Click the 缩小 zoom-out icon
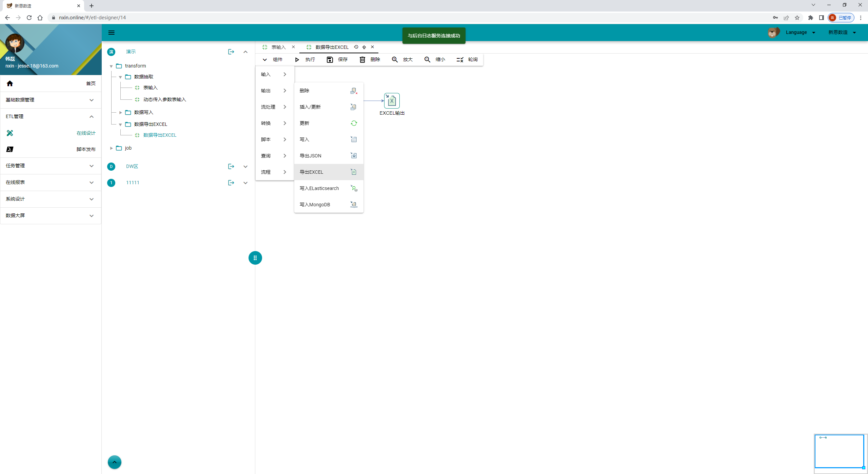Screen dimensions: 868x474 [x=427, y=60]
